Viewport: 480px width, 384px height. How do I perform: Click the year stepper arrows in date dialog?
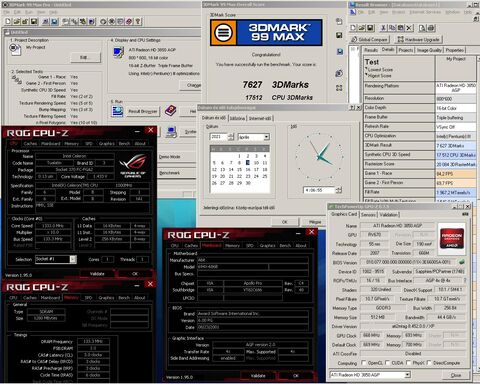click(231, 137)
